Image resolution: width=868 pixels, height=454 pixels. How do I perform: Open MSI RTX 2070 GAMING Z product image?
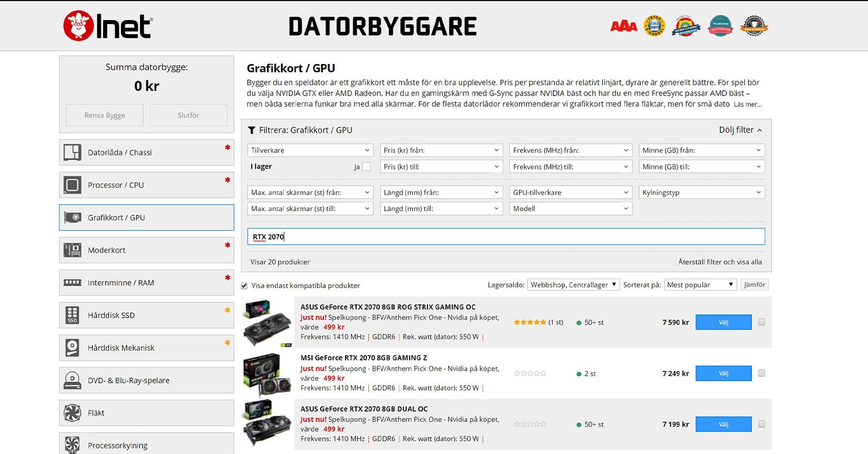267,374
